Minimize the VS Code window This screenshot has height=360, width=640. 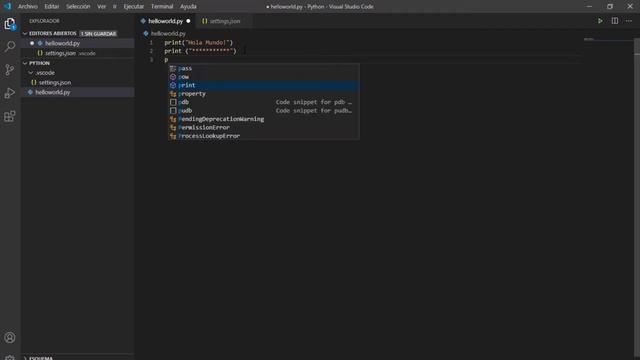click(x=589, y=6)
